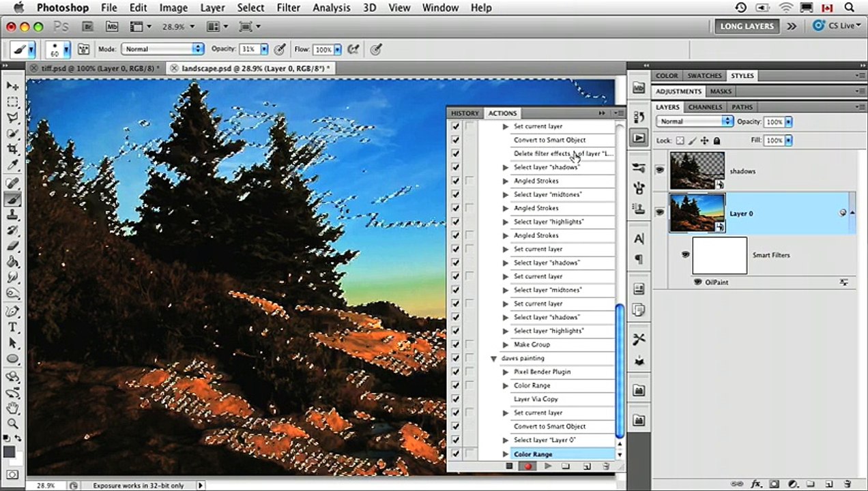Open the Analysis menu
Image resolution: width=868 pixels, height=491 pixels.
pos(332,8)
